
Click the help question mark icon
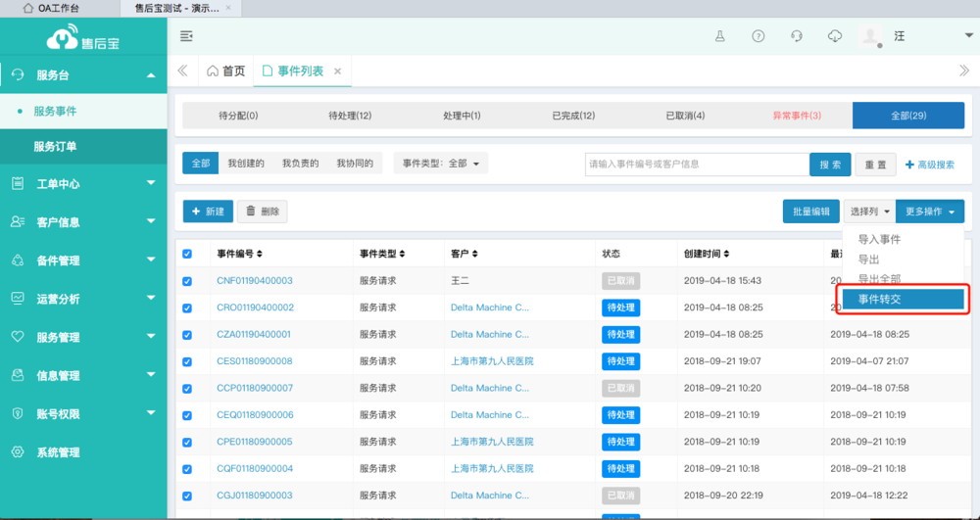[x=759, y=36]
